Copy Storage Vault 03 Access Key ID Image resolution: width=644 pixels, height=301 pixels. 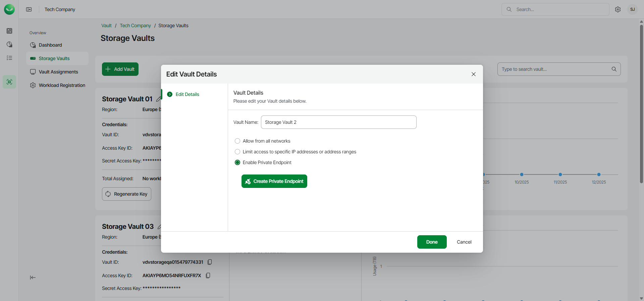[208, 275]
